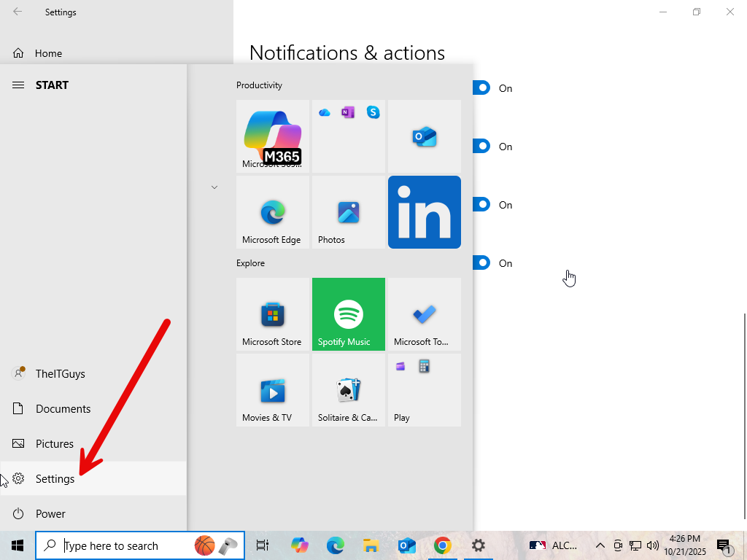Toggle the topmost On switch in Notifications
Screen dimensions: 747x560
tap(481, 88)
